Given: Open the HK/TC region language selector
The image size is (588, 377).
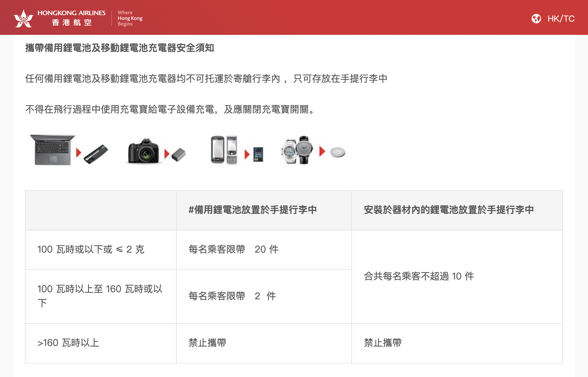Looking at the screenshot, I should [x=561, y=19].
